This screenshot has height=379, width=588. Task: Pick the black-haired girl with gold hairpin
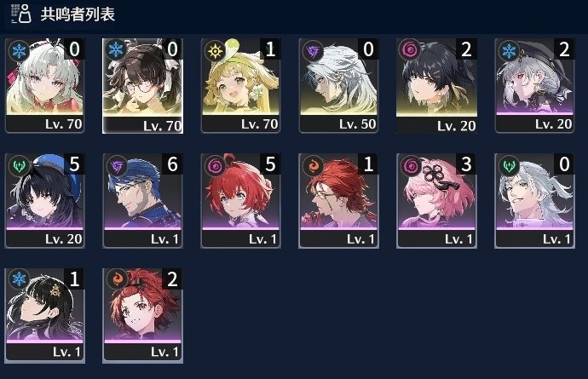pos(44,315)
